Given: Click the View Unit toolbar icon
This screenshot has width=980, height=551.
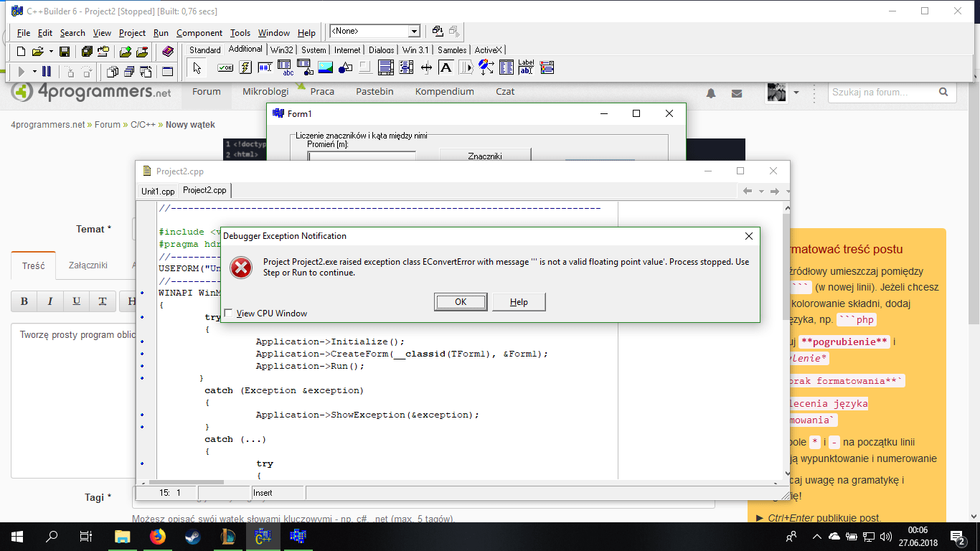Looking at the screenshot, I should pyautogui.click(x=113, y=71).
